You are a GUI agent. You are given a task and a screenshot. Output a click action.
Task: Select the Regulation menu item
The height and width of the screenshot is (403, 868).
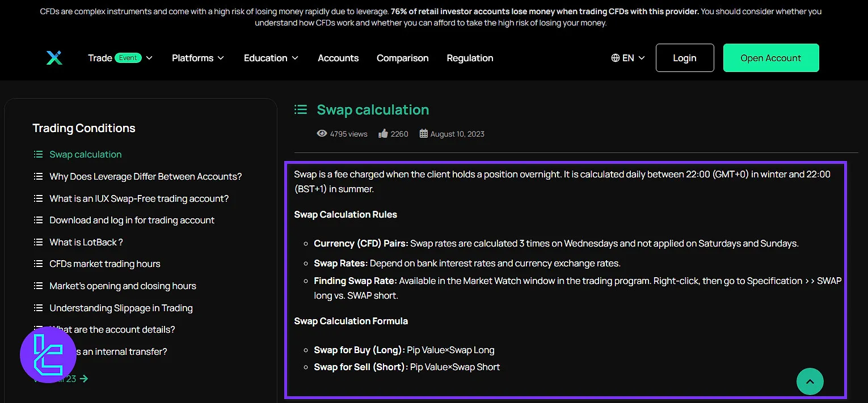point(470,58)
